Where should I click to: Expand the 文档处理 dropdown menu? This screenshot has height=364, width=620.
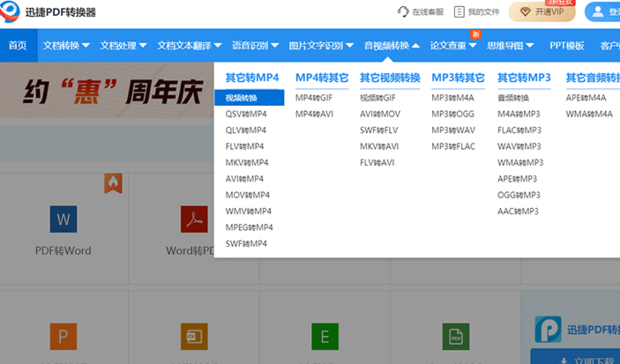click(x=123, y=45)
